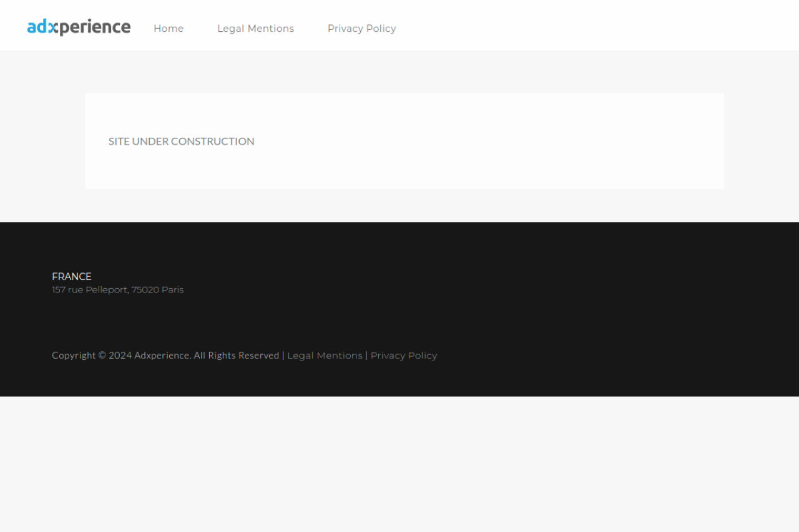Click the blue "ad" part of the logo
The height and width of the screenshot is (532, 799).
tap(37, 27)
